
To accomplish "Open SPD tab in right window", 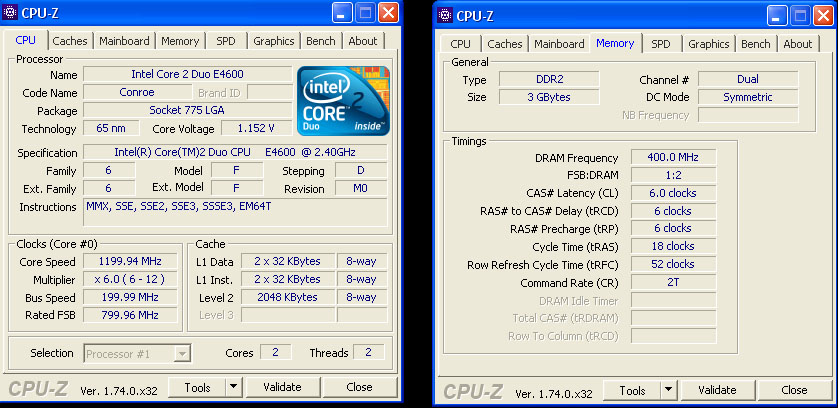I will click(661, 44).
